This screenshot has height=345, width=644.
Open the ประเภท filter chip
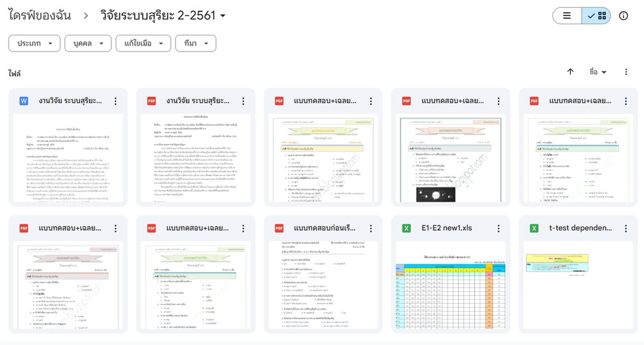click(x=34, y=44)
